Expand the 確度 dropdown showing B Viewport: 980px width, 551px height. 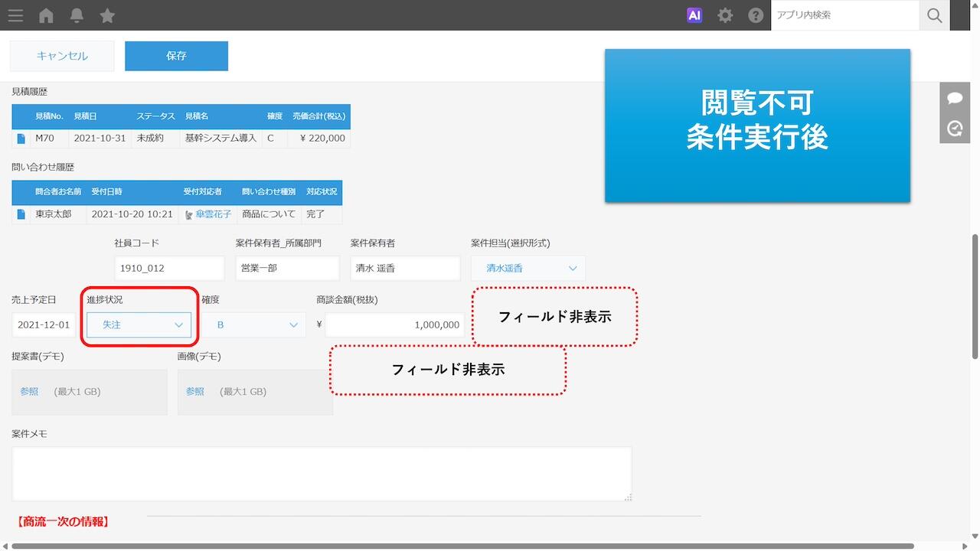pyautogui.click(x=253, y=324)
